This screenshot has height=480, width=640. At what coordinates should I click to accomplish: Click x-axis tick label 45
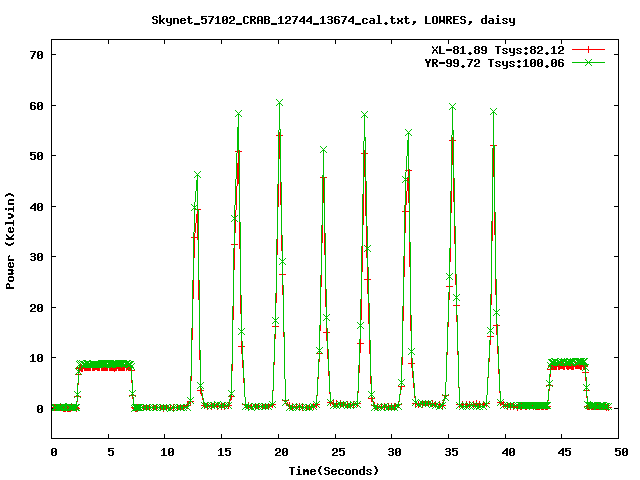pos(565,452)
